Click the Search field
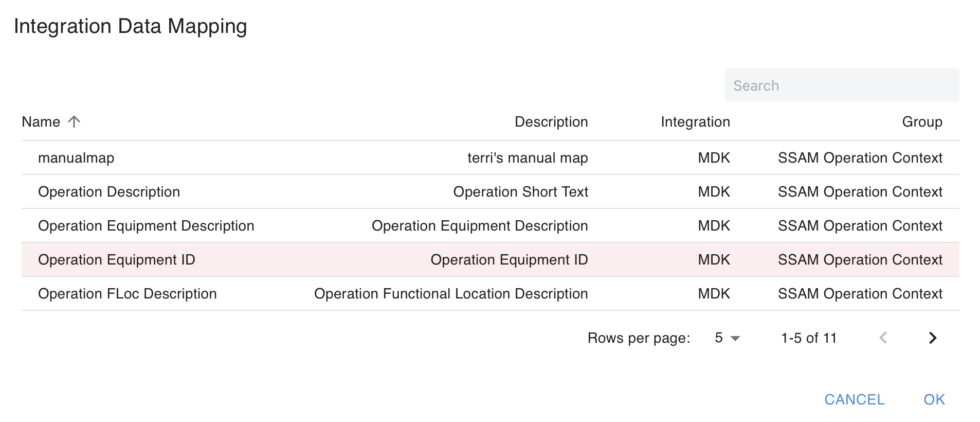 point(841,85)
